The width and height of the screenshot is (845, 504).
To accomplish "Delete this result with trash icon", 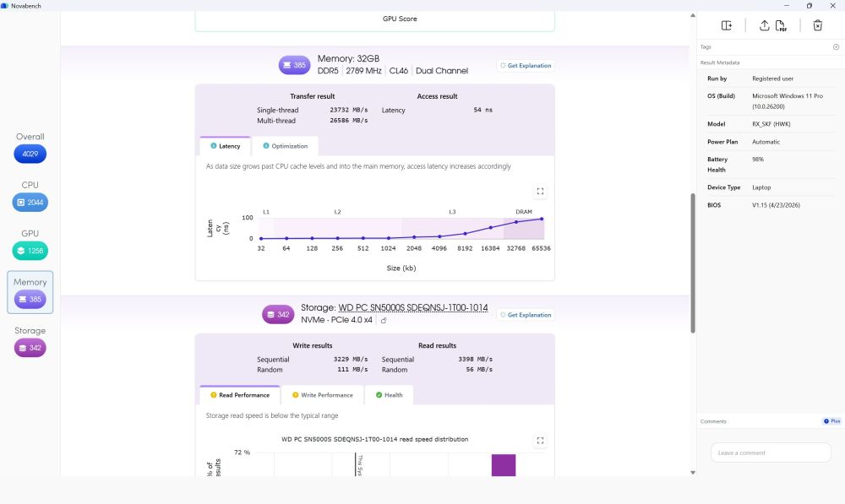I will (817, 25).
